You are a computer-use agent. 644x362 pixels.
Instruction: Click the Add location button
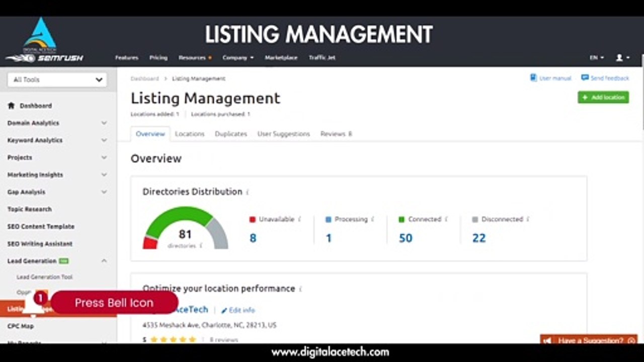pyautogui.click(x=603, y=97)
